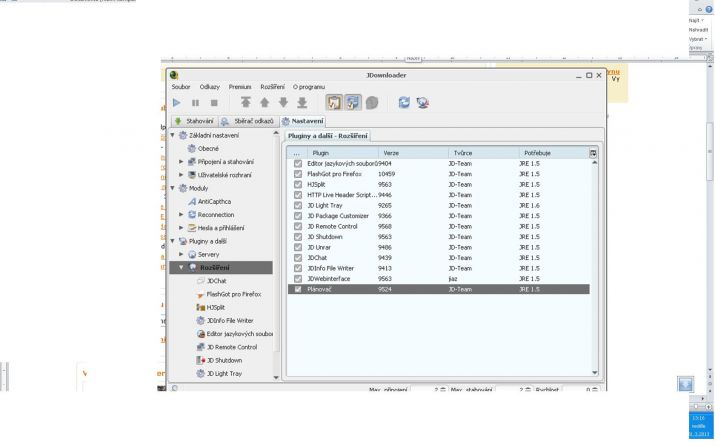The image size is (715, 446).
Task: Sort table by Plugin column header
Action: pos(343,153)
